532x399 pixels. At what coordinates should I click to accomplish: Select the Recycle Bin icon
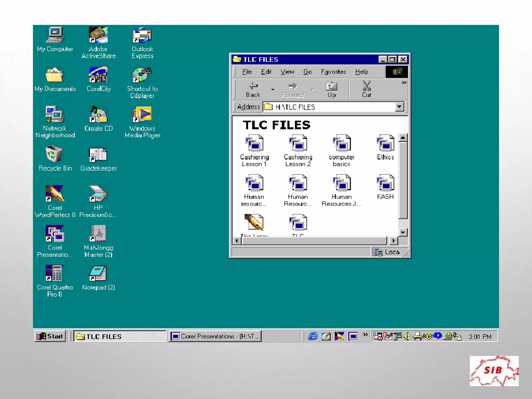[54, 155]
